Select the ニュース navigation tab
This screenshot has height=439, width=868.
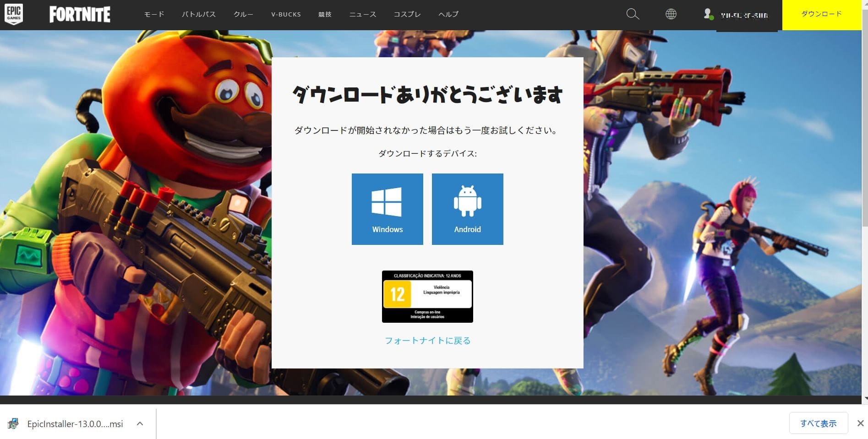(362, 14)
